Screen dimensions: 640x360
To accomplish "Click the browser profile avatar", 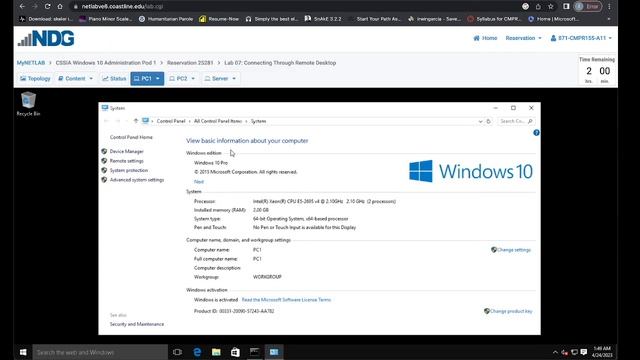I will pos(579,7).
